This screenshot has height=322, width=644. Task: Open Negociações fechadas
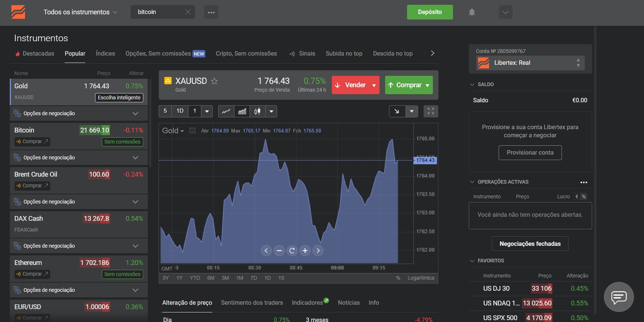(530, 244)
